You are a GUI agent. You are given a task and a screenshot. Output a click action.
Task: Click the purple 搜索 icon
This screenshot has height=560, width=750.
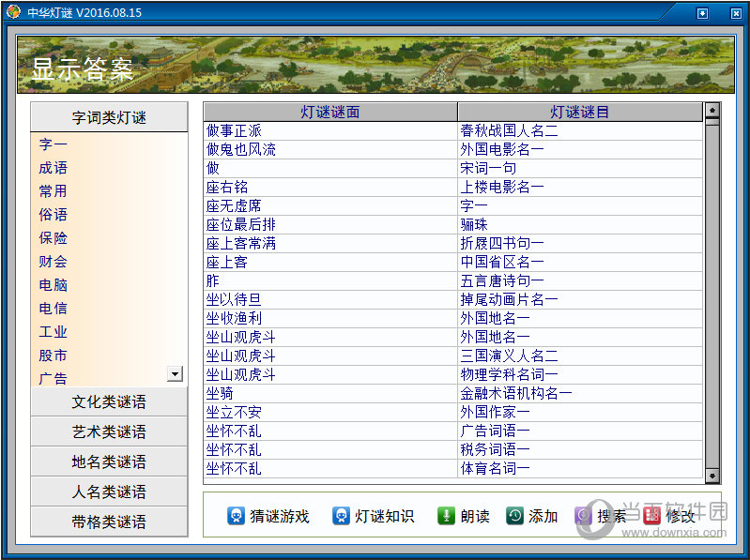(x=583, y=516)
